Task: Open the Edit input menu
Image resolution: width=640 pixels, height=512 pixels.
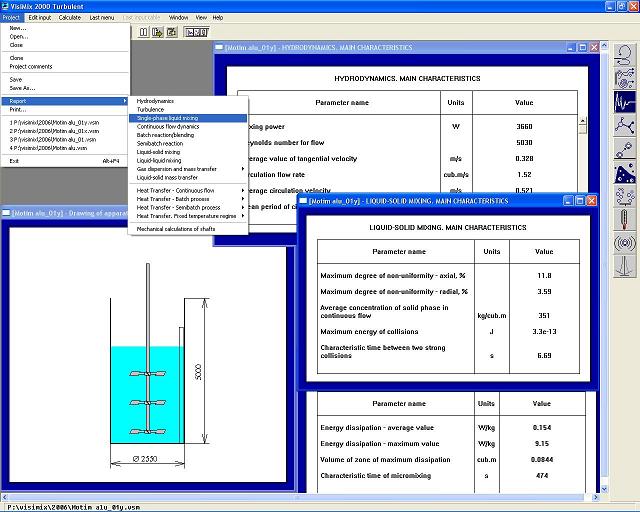Action: (x=40, y=17)
